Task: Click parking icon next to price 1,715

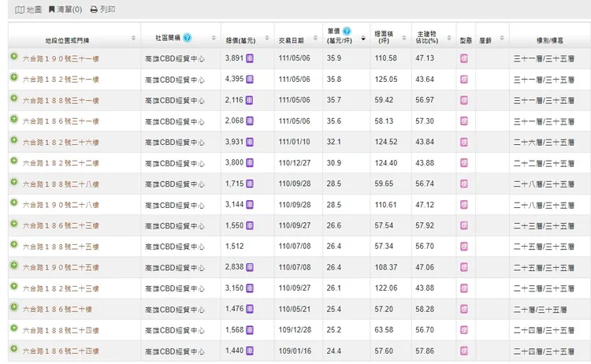Action: pos(250,184)
